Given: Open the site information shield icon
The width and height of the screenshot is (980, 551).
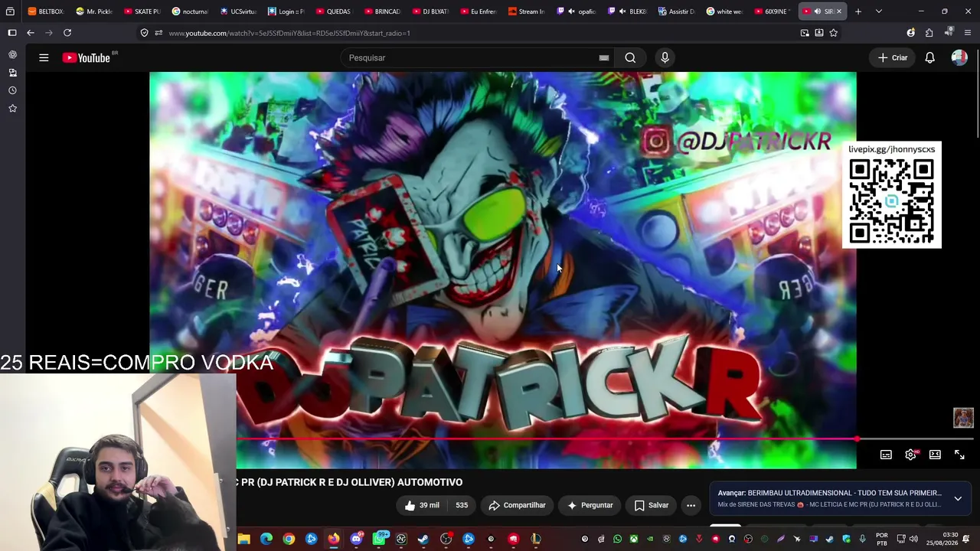Looking at the screenshot, I should 144,33.
